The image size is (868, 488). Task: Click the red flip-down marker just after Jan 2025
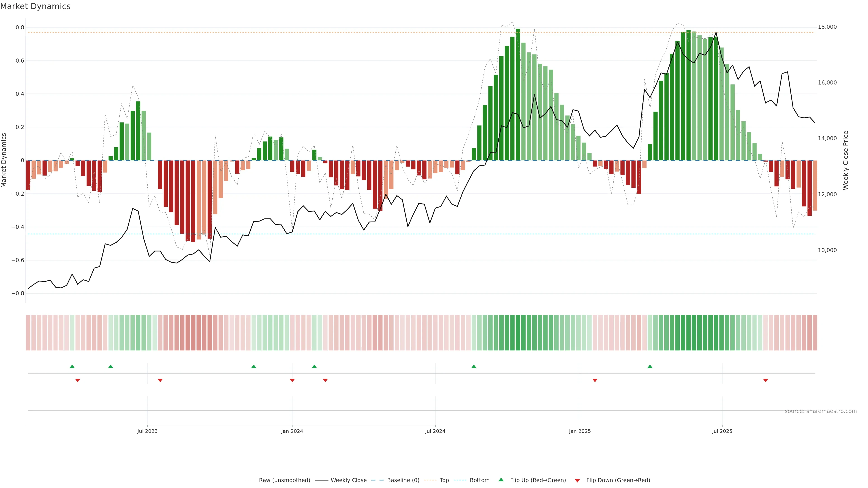pyautogui.click(x=595, y=380)
